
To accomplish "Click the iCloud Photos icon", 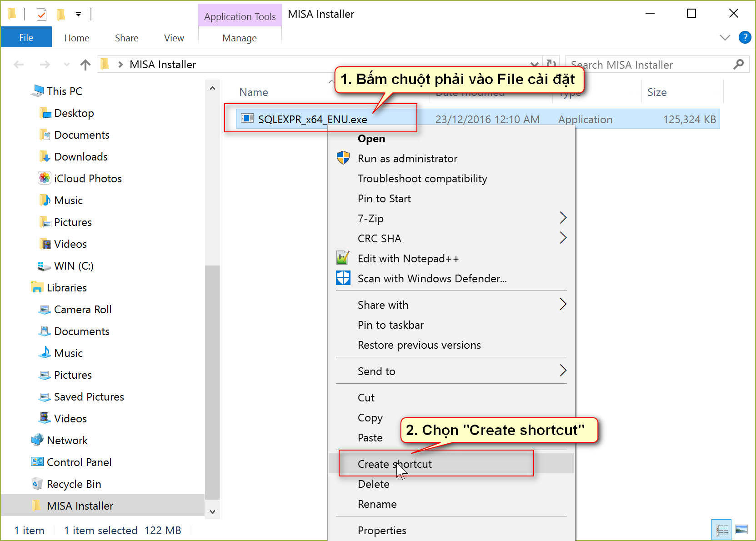I will 45,178.
